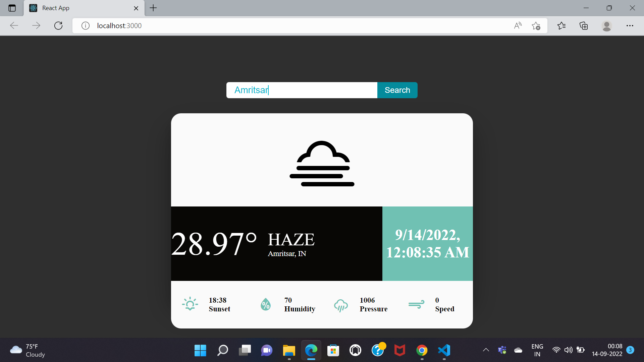Open the vertical tabs panel

click(12, 8)
